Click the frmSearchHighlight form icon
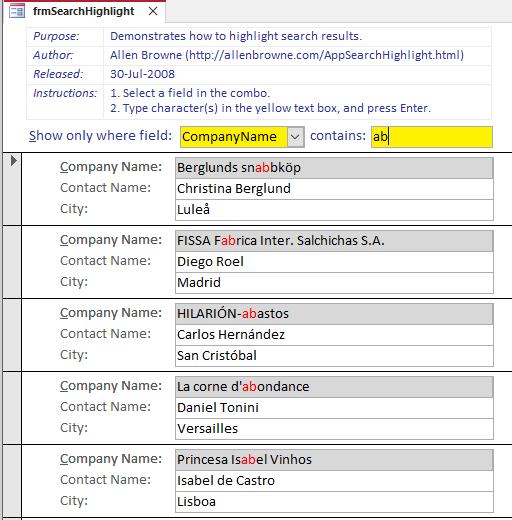Image resolution: width=512 pixels, height=520 pixels. 17,11
